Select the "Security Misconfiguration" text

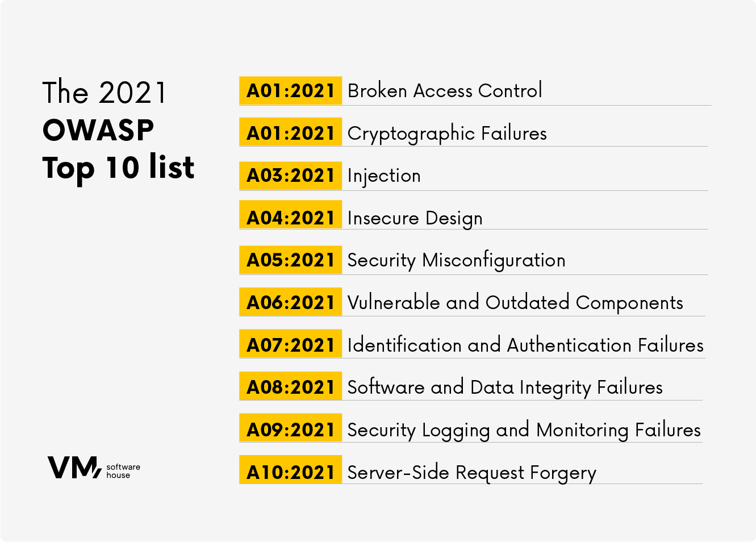(456, 260)
